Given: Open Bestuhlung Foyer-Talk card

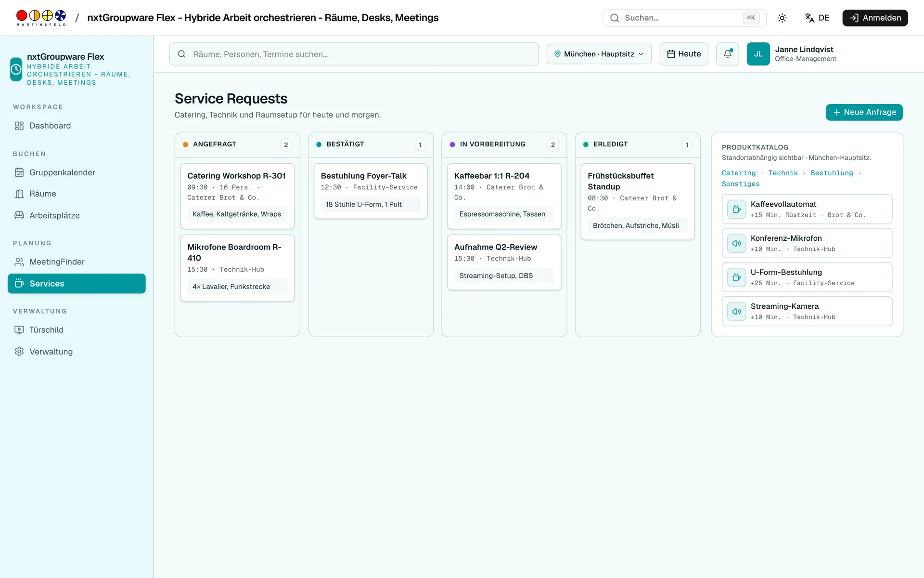Looking at the screenshot, I should 371,191.
